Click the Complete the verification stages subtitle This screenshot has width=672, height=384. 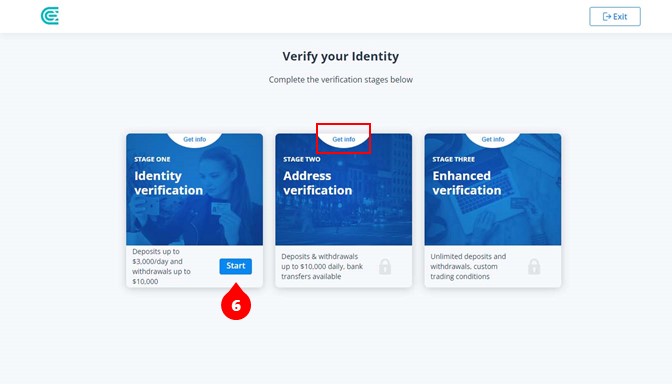click(x=341, y=80)
